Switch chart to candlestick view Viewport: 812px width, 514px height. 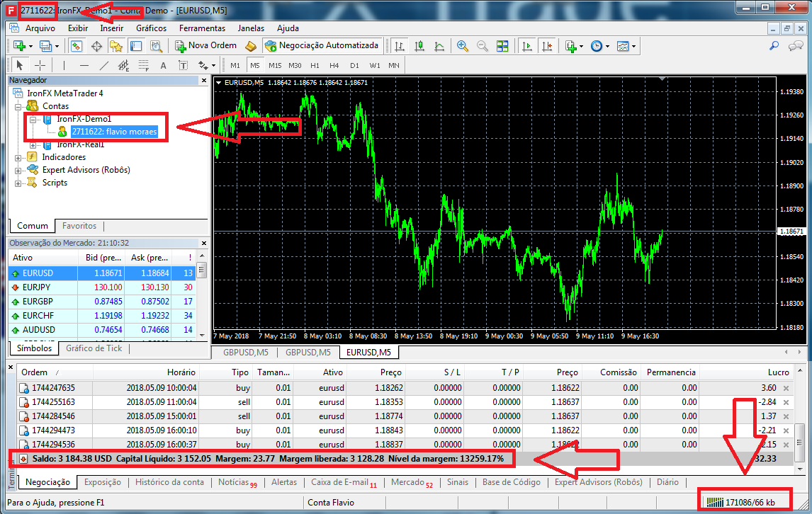pos(419,46)
